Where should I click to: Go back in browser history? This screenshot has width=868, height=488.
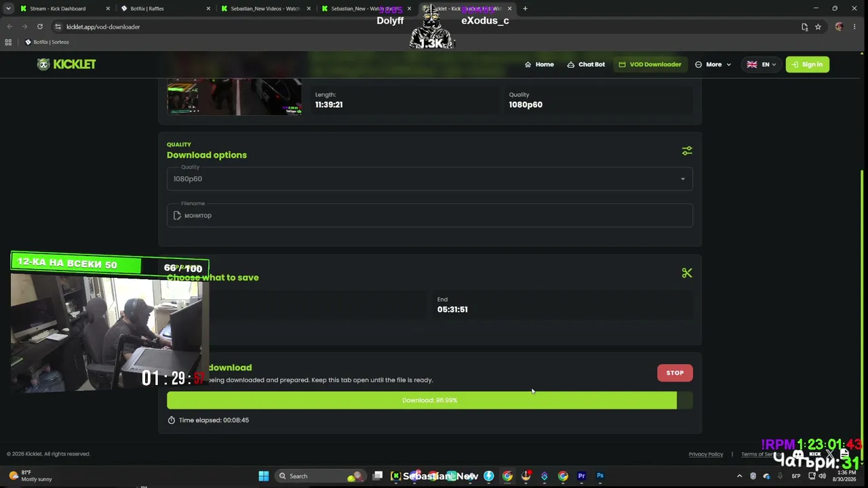9,26
